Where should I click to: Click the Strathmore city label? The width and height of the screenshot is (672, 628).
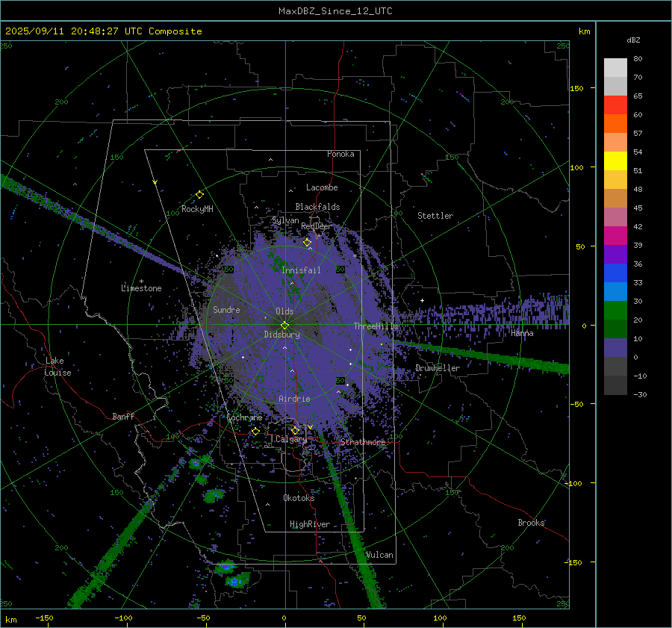363,442
